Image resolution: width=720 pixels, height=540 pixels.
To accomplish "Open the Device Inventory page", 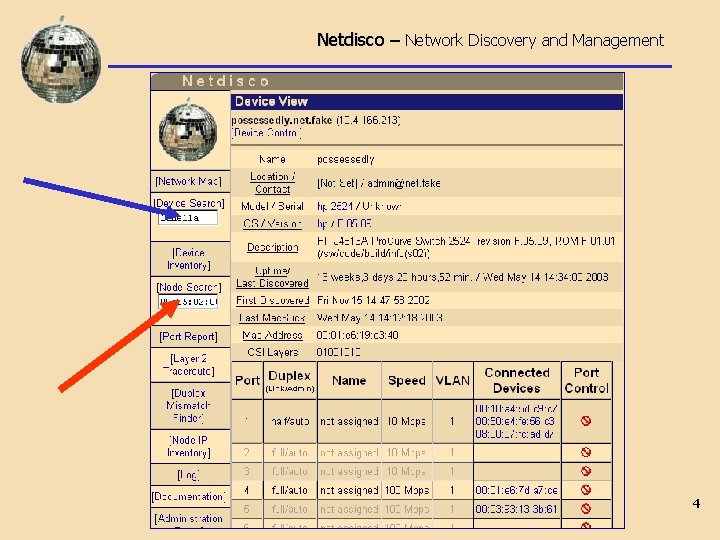I will [189, 259].
